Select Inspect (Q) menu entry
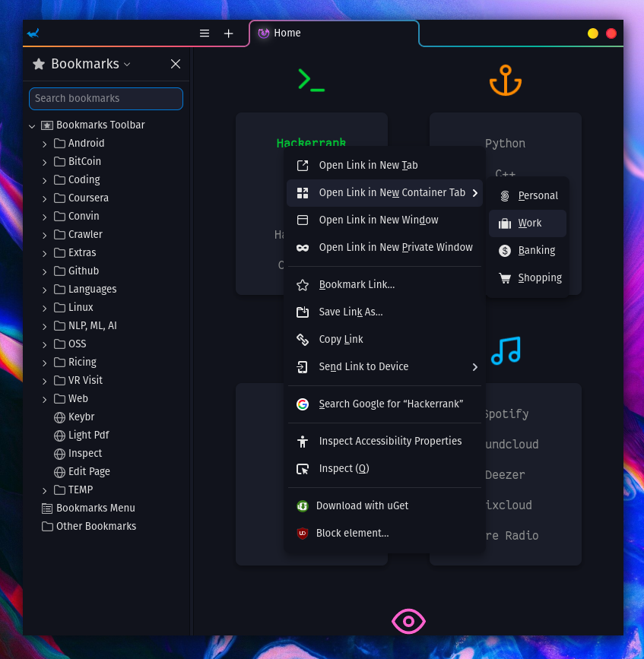Viewport: 644px width, 659px height. click(385, 469)
